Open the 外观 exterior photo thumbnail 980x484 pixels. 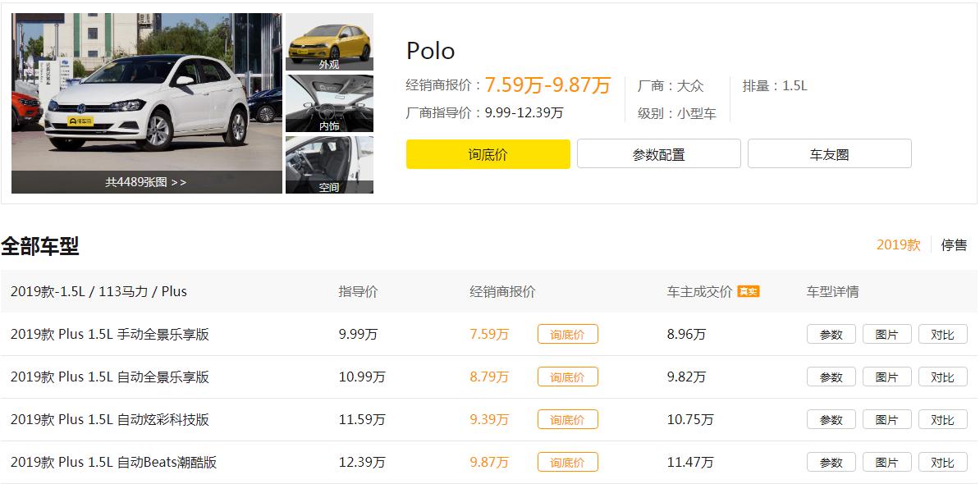[328, 41]
